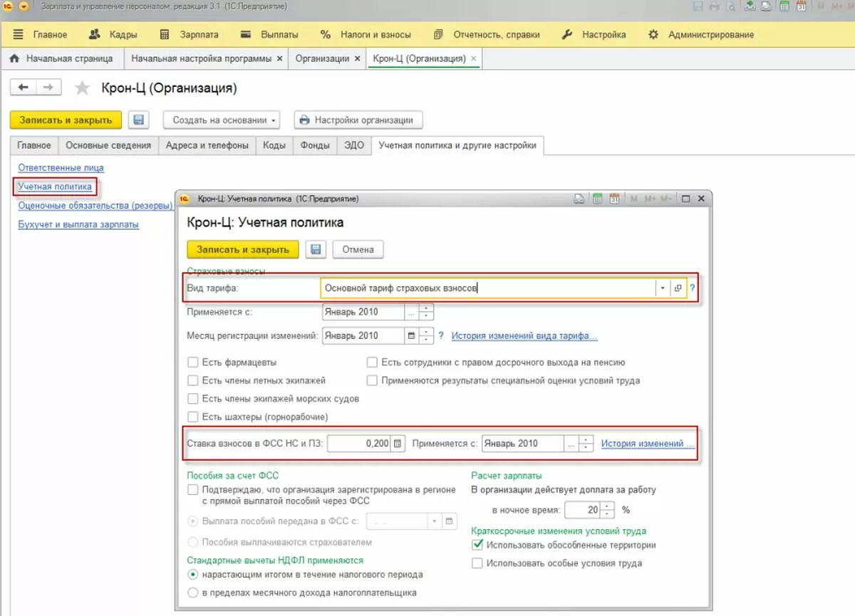Enable результаты специальной оценки условий труда
This screenshot has width=855, height=616.
[372, 380]
